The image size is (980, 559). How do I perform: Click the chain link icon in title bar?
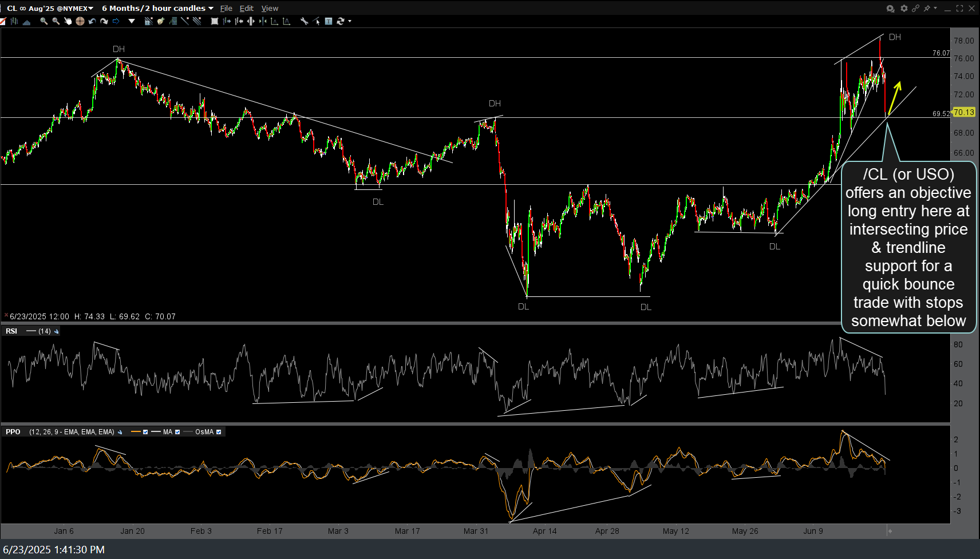tap(915, 8)
